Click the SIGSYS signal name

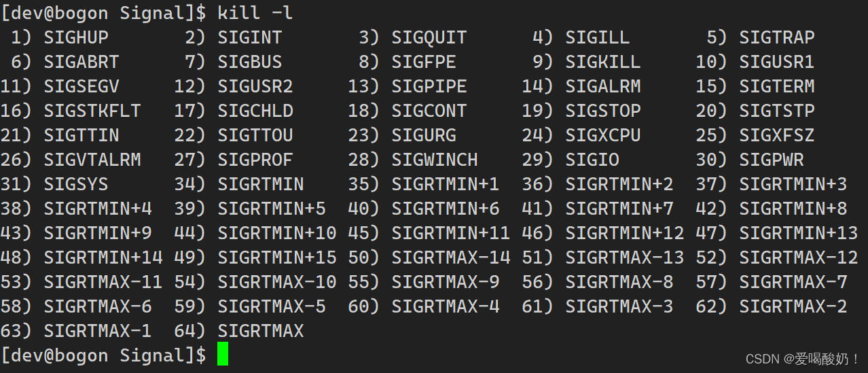(x=76, y=184)
